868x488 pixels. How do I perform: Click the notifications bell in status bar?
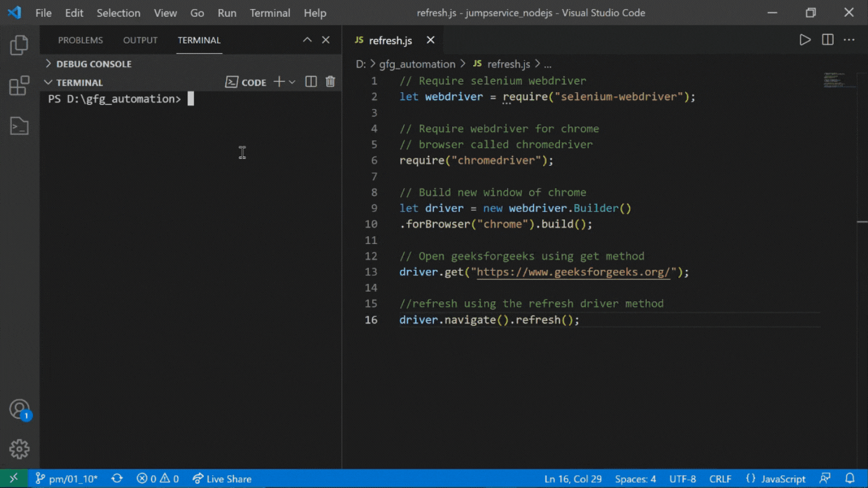pyautogui.click(x=850, y=478)
